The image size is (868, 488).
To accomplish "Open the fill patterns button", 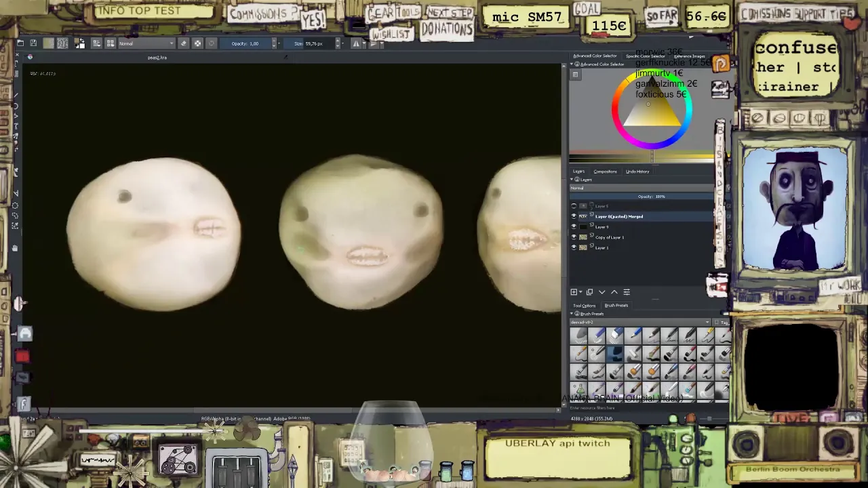I will 62,43.
